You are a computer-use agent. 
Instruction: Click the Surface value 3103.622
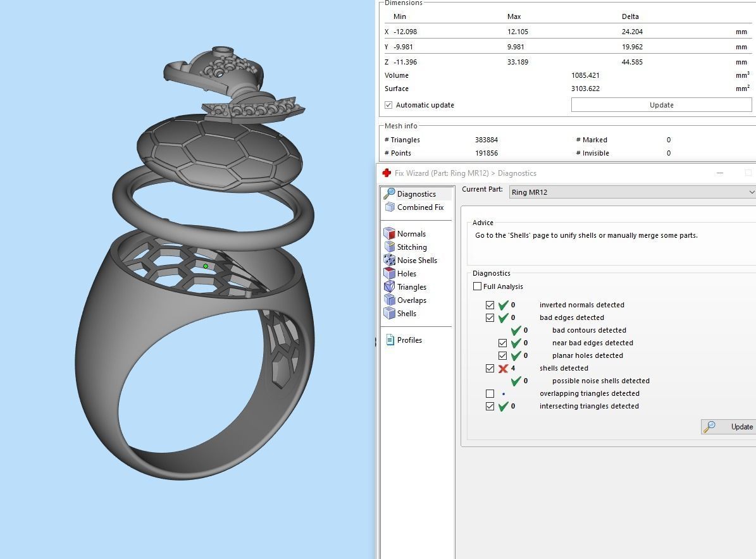click(585, 89)
